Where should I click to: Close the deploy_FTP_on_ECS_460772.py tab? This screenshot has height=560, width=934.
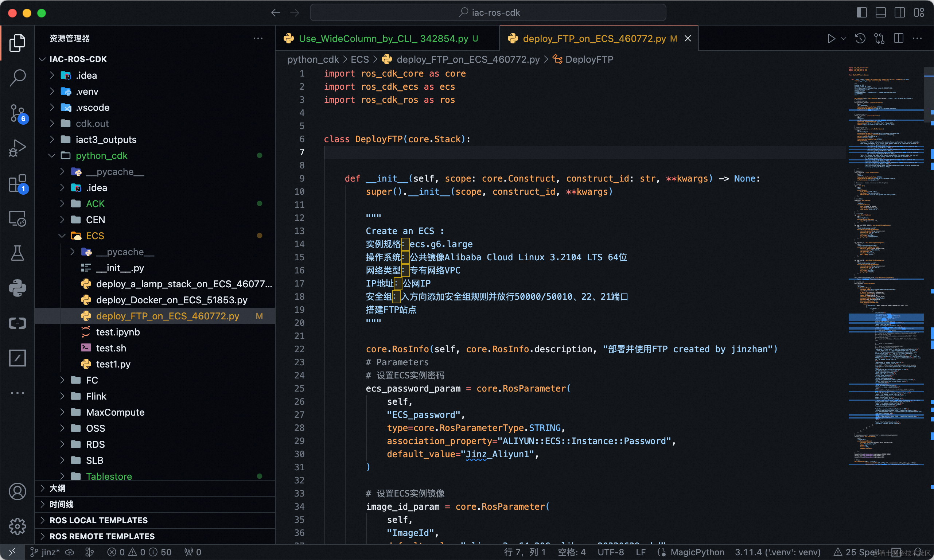688,39
